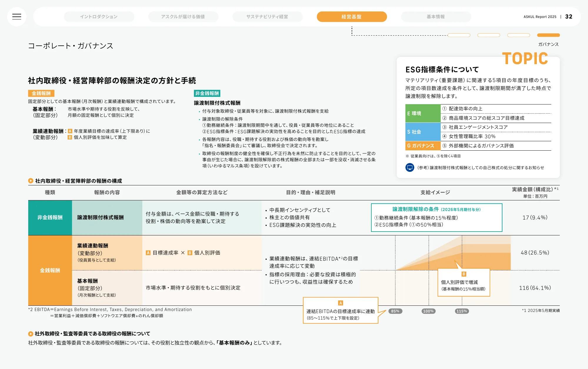Click the orange arrow icon beside 社外取締役・監査等委員

point(31,334)
